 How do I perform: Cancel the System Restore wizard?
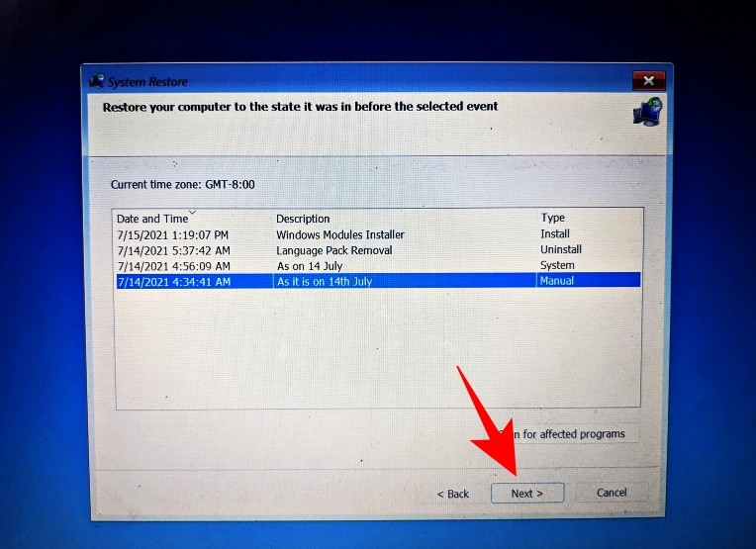[612, 493]
